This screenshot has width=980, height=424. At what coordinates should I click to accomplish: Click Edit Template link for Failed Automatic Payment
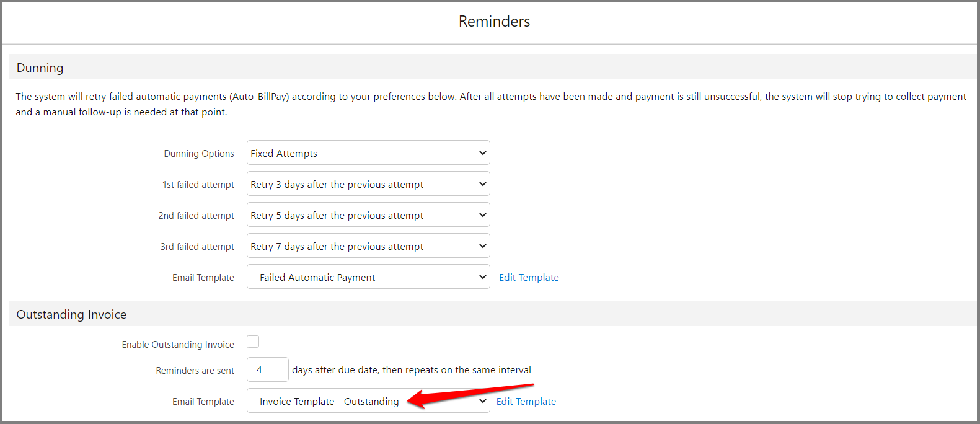point(529,278)
